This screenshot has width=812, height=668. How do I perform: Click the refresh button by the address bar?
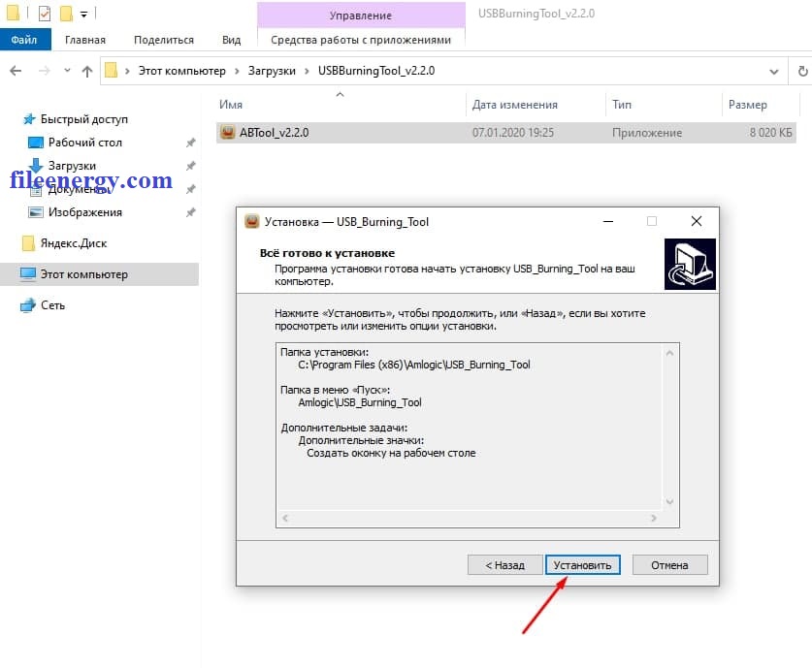tap(802, 71)
